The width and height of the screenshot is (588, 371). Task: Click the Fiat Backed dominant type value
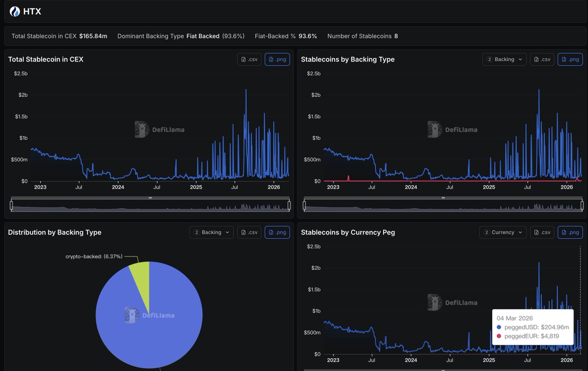tap(203, 36)
